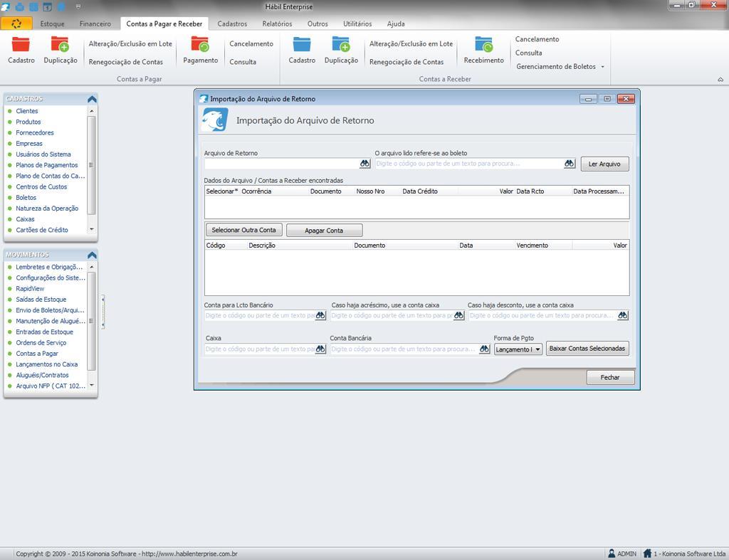This screenshot has width=729, height=560.
Task: Click the Nosso Nro column header
Action: click(x=370, y=191)
